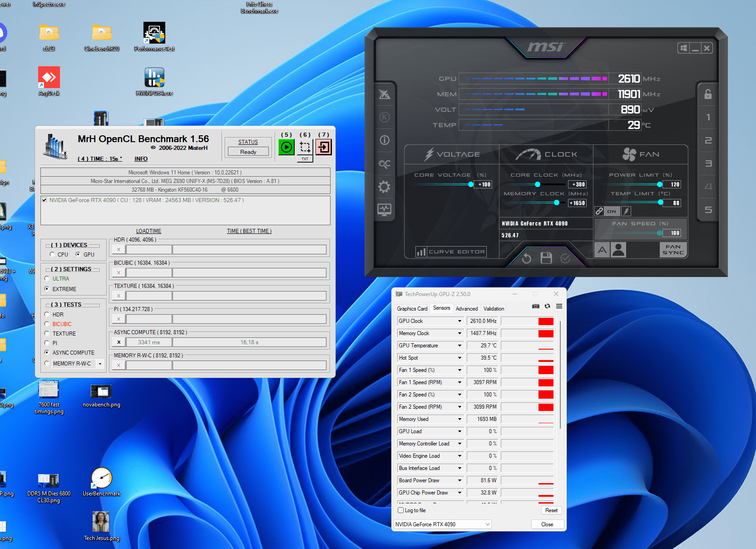Image resolution: width=756 pixels, height=549 pixels.
Task: Open Afterburner settings gear icon
Action: coord(384,187)
